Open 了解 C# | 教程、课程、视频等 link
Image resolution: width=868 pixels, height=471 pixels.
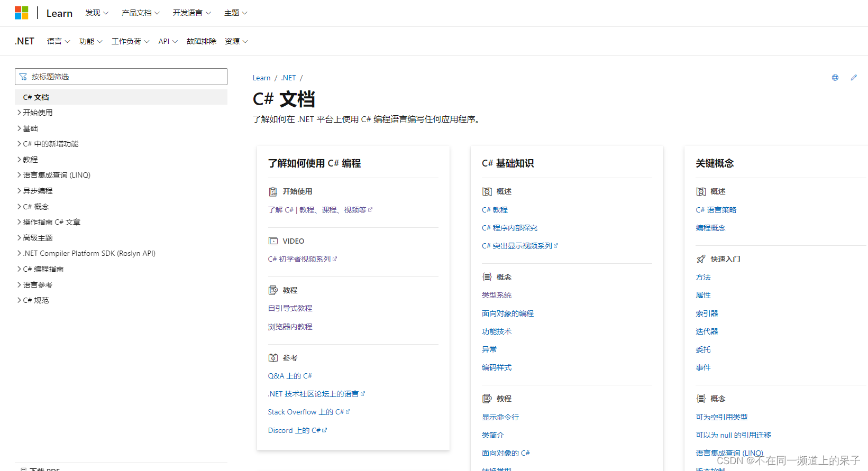click(x=320, y=210)
